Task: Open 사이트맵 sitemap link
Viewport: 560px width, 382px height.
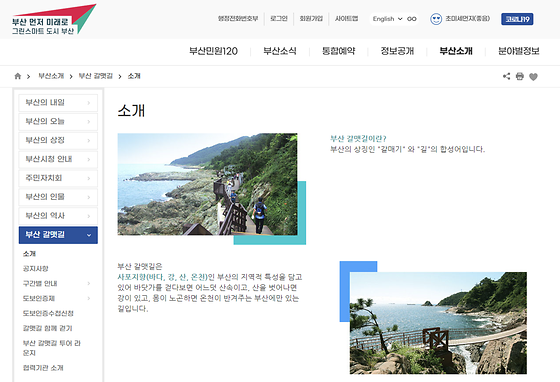Action: pyautogui.click(x=346, y=19)
